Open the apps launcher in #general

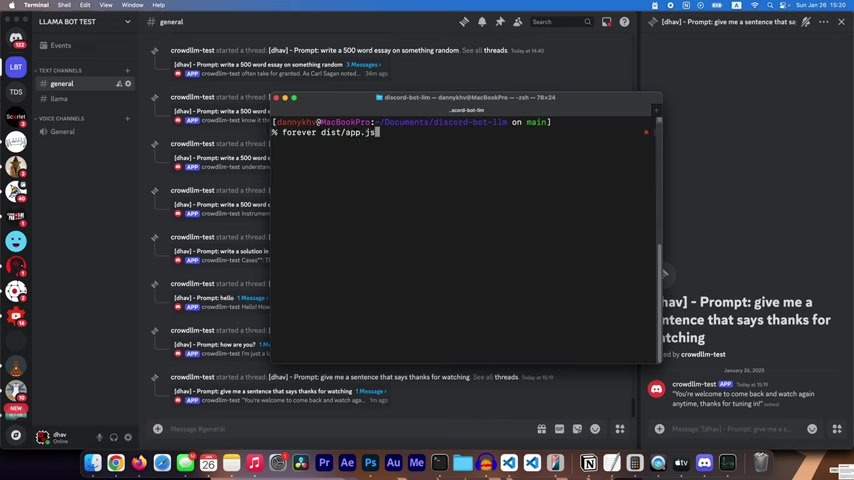[620, 429]
